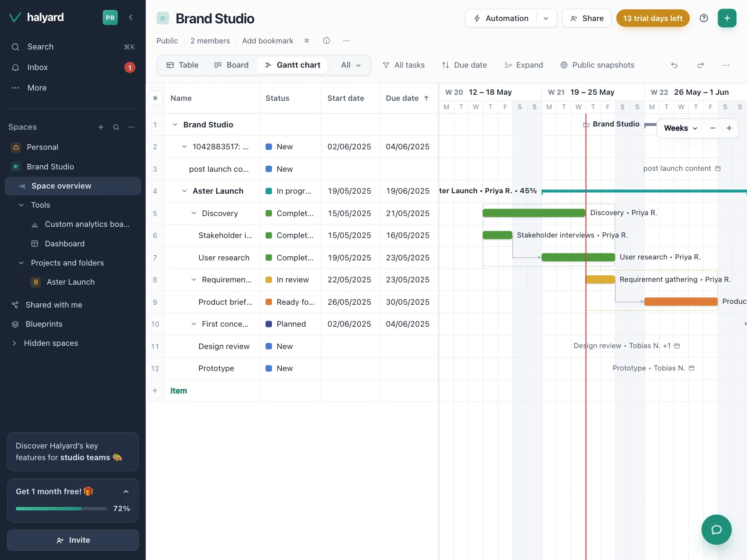Click the Brand Studio space icon in header
The image size is (747, 560).
coord(162,18)
